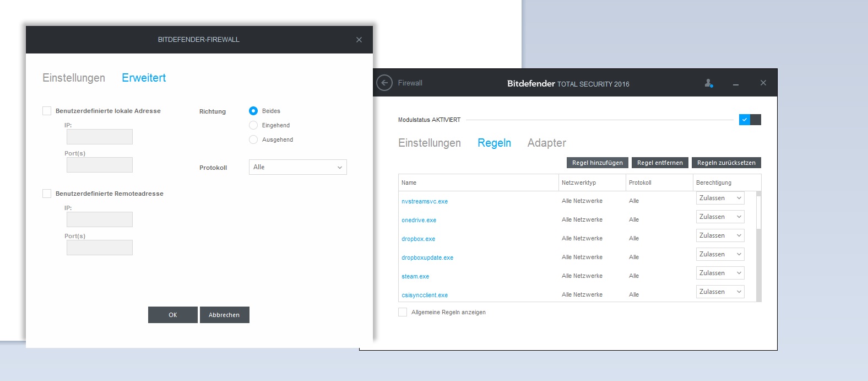Sort by the Name column header
868x381 pixels.
click(478, 183)
